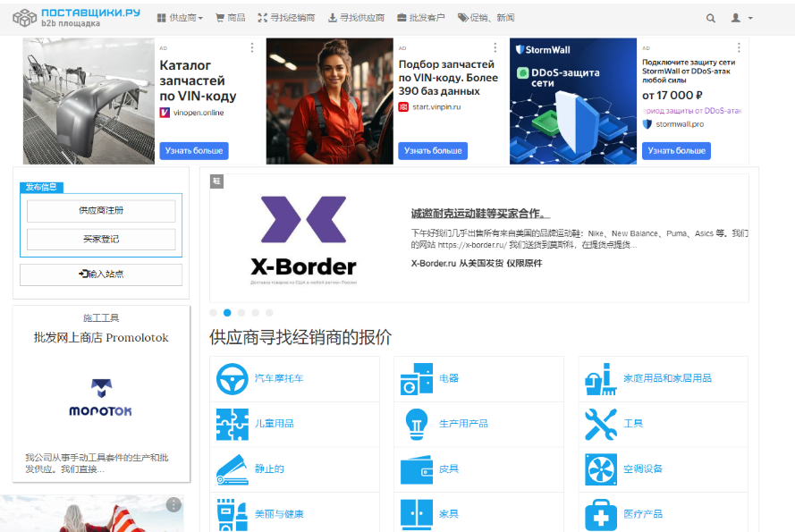Viewport: 795px width, 532px height.
Task: Click the cleaning supplies icon for 家庭用品
Action: coord(601,379)
